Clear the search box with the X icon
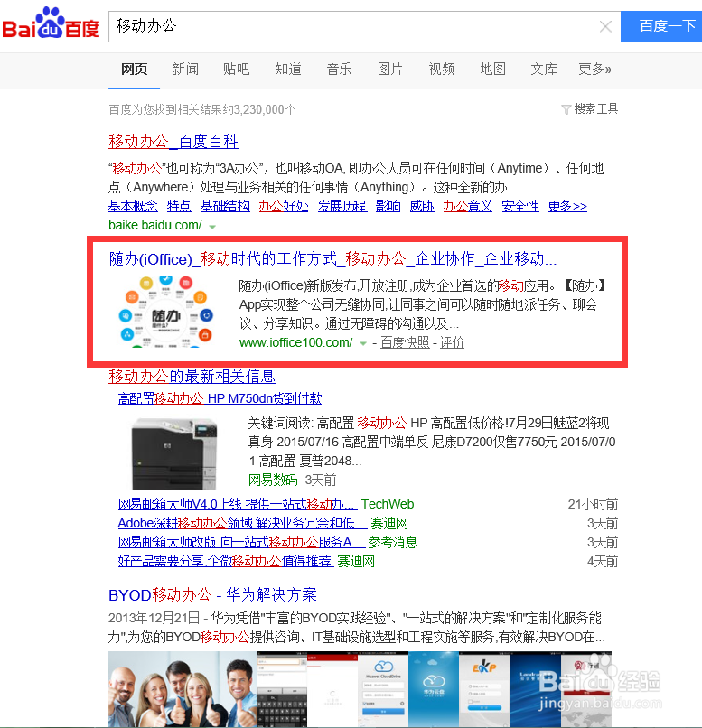 pyautogui.click(x=605, y=26)
